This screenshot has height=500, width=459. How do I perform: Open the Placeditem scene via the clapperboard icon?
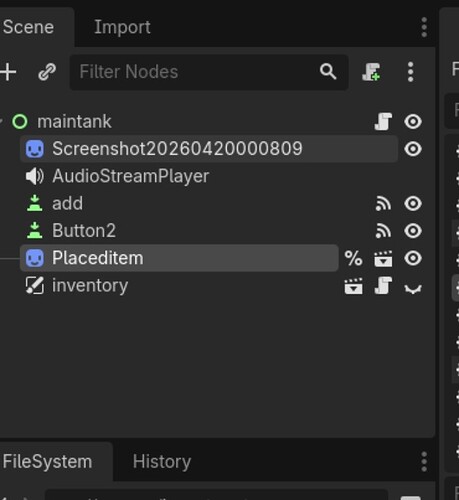383,258
